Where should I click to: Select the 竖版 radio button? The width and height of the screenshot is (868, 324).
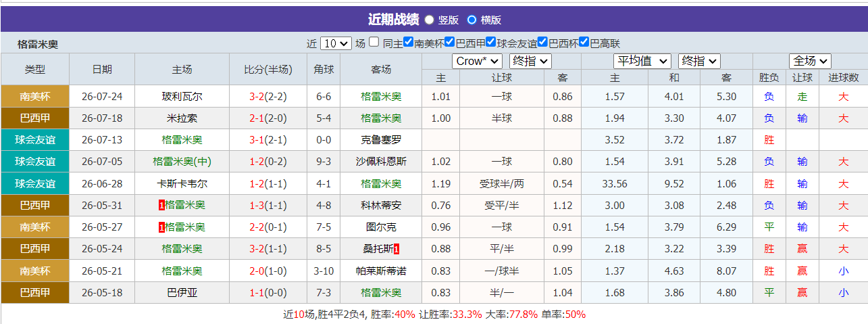[430, 20]
